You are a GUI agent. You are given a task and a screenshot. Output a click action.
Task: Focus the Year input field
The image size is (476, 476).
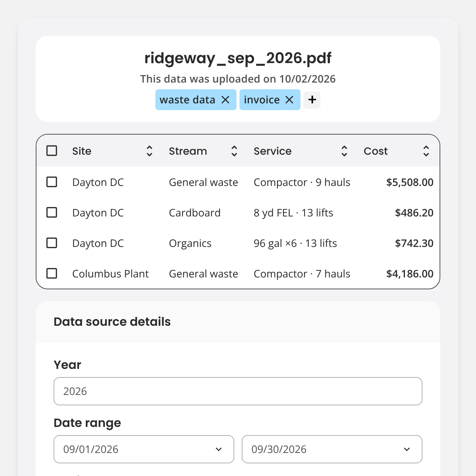click(238, 391)
